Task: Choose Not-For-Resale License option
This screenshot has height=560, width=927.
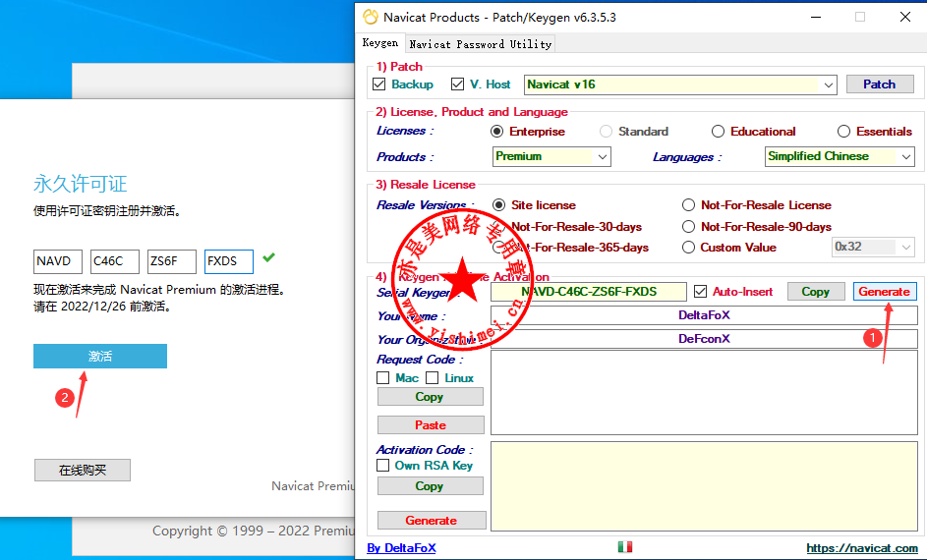Action: click(x=688, y=205)
